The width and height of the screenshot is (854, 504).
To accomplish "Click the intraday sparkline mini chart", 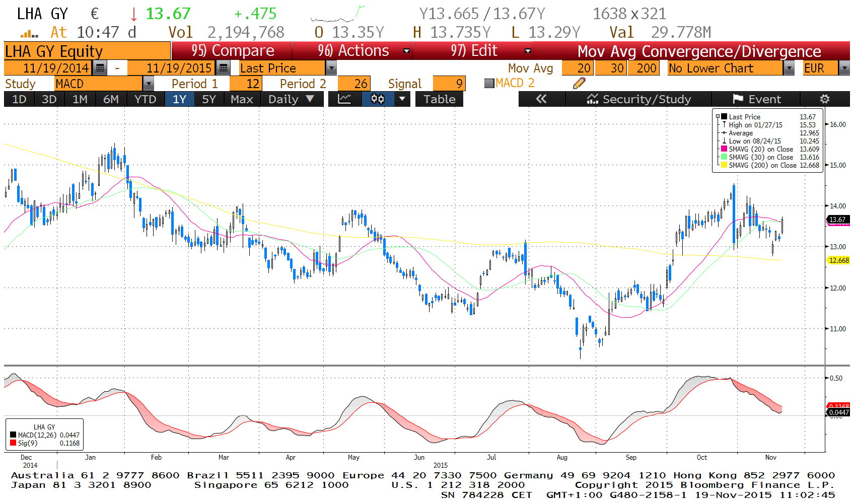I will 337,14.
